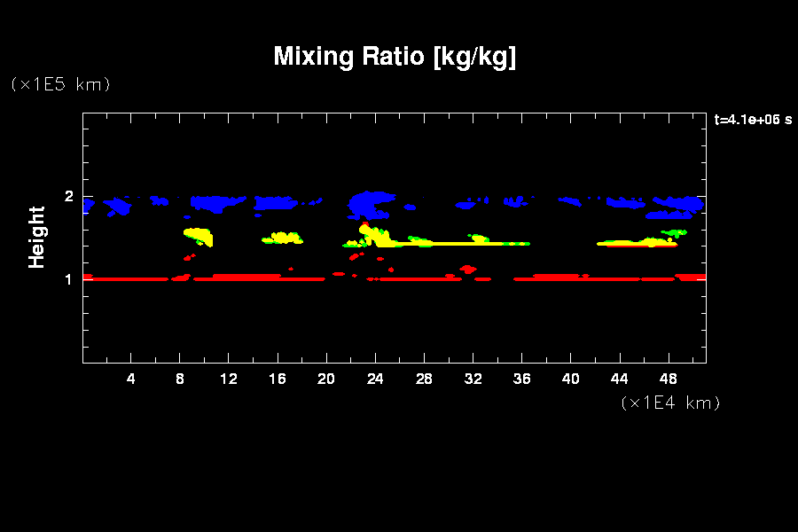Click x-axis tick label 48
This screenshot has height=532, width=798.
click(668, 379)
